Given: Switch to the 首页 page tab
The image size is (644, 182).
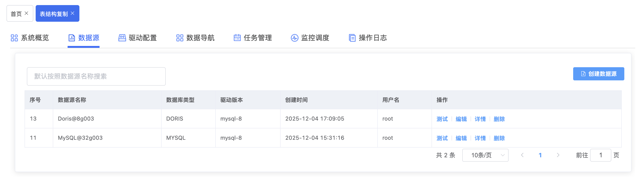Looking at the screenshot, I should coord(16,14).
